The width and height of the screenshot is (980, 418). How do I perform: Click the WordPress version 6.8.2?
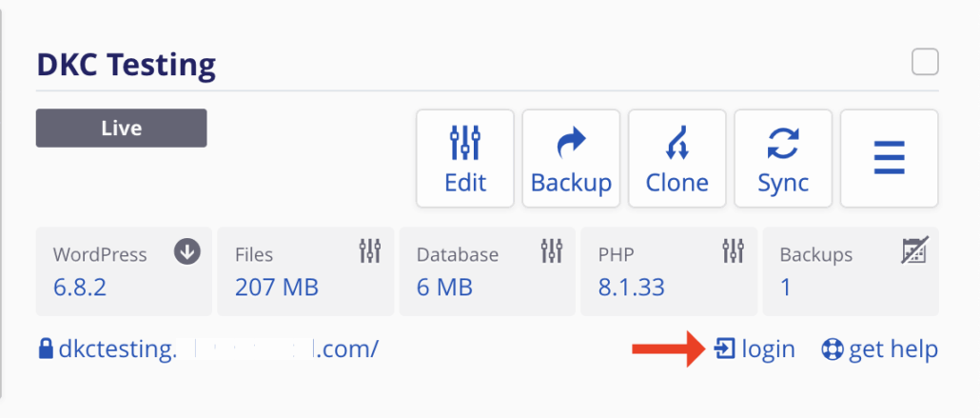click(80, 287)
